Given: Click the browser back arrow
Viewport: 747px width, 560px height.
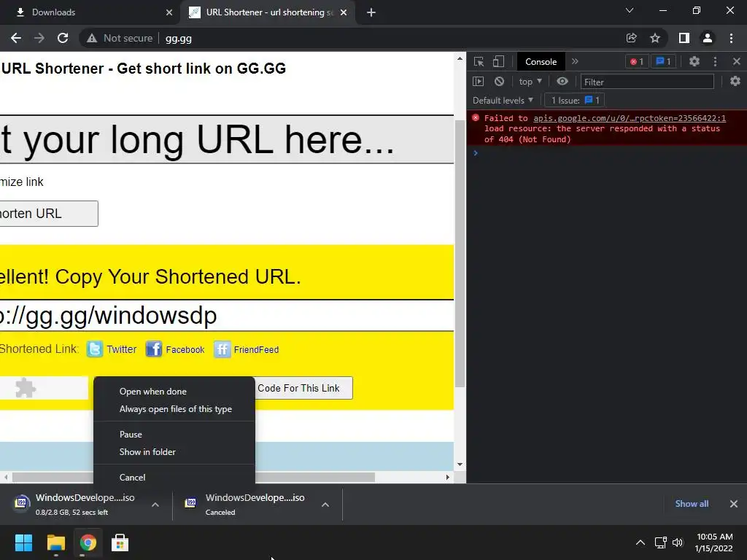Looking at the screenshot, I should pos(16,38).
